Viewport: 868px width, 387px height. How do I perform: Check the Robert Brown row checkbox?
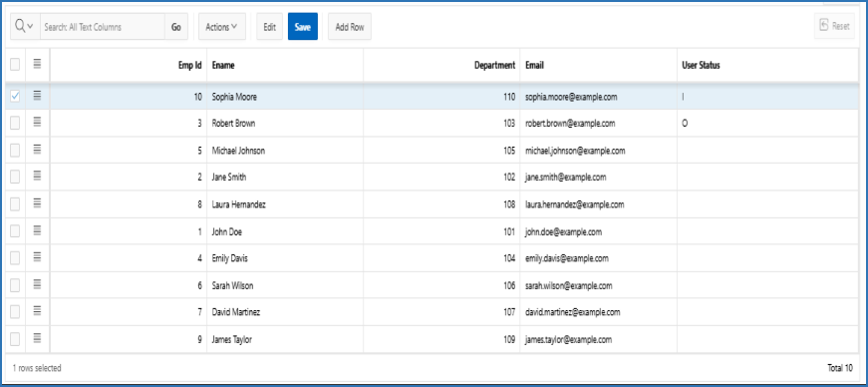click(15, 123)
